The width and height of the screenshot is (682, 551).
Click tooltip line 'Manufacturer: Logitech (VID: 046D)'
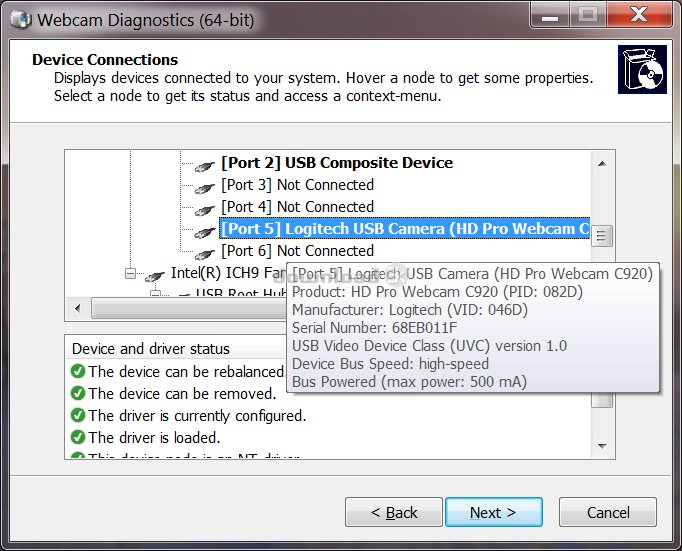coord(410,310)
